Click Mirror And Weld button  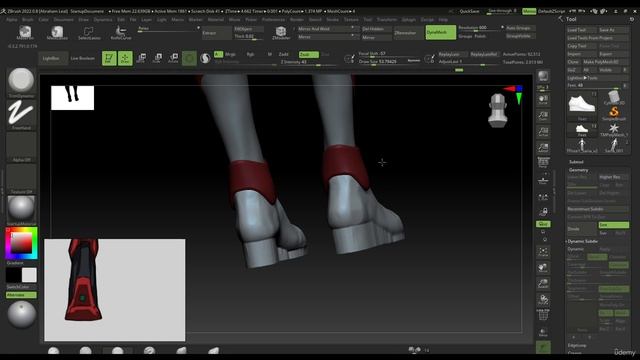(327, 29)
